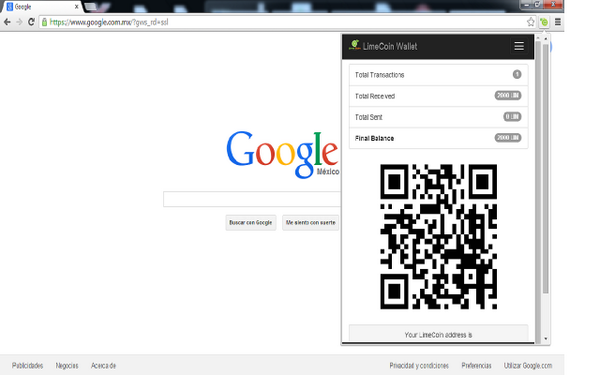Go back with the browser back arrow
600x375 pixels.
click(x=7, y=22)
